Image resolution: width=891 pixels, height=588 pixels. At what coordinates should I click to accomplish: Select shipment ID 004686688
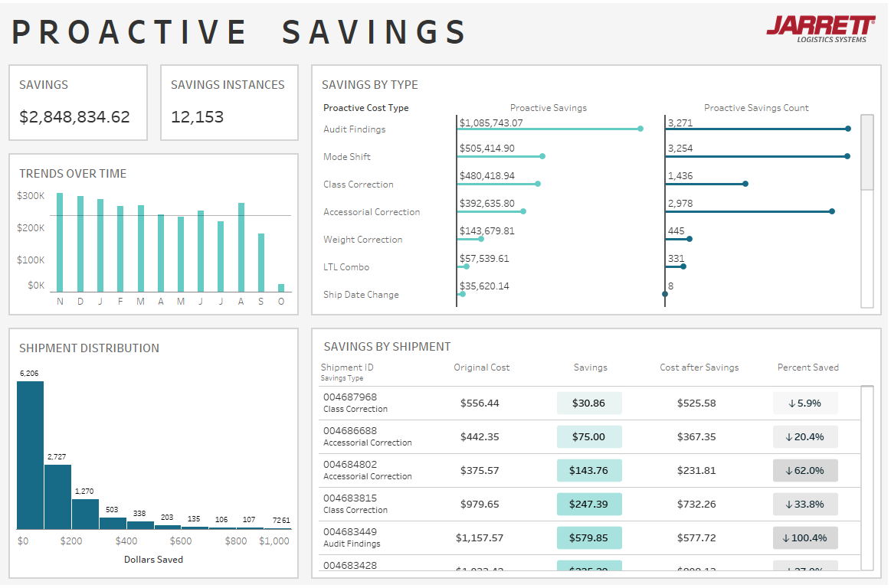pyautogui.click(x=350, y=431)
